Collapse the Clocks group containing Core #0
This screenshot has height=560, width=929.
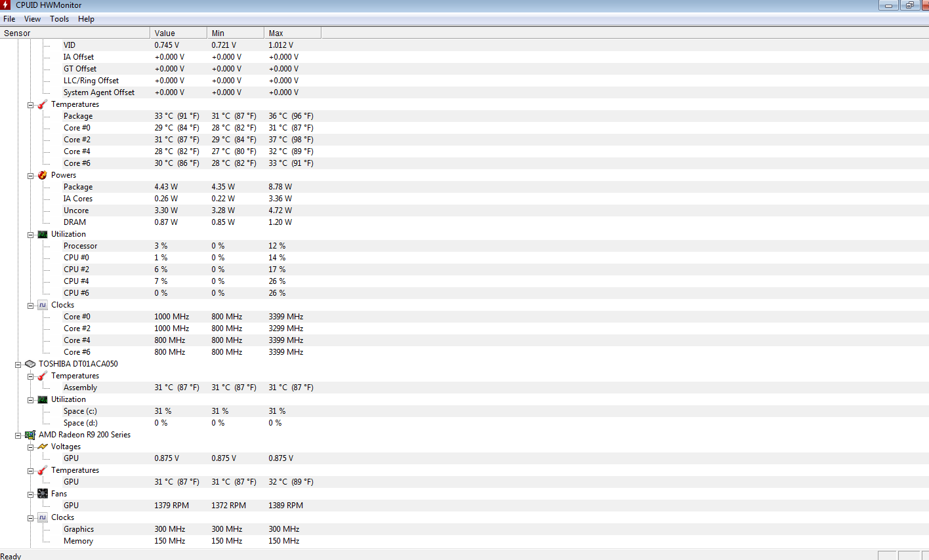[x=30, y=306]
